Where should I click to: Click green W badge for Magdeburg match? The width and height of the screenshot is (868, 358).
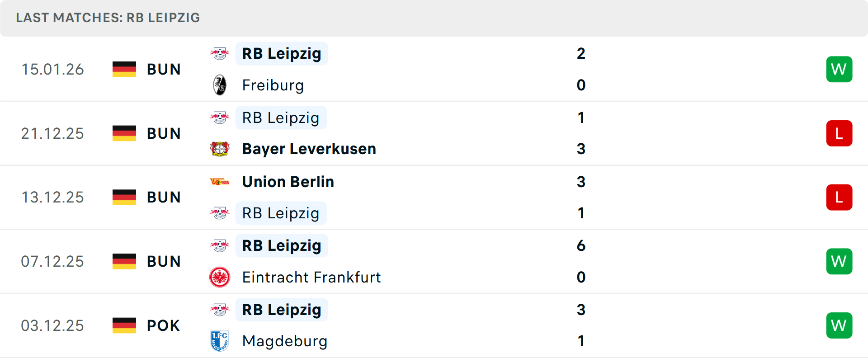click(839, 325)
